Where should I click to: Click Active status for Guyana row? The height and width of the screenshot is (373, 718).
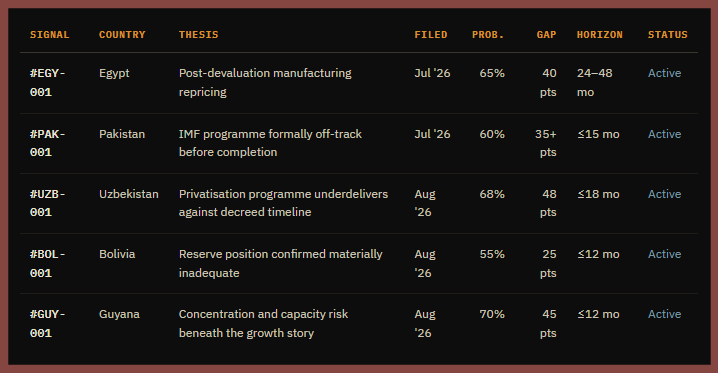click(x=664, y=314)
